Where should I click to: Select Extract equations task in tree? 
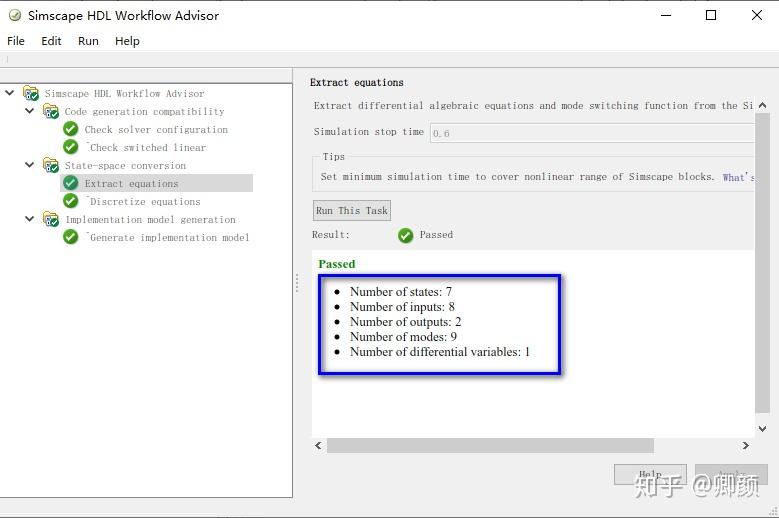[131, 183]
